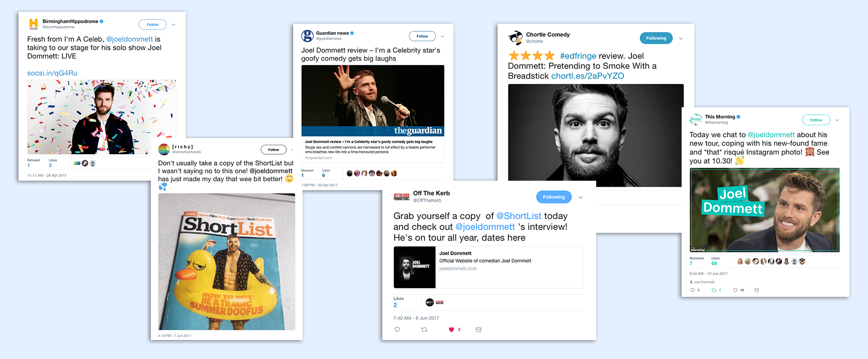Click the retweet icon on Off The Kerb tweet
The image size is (868, 359).
[424, 330]
